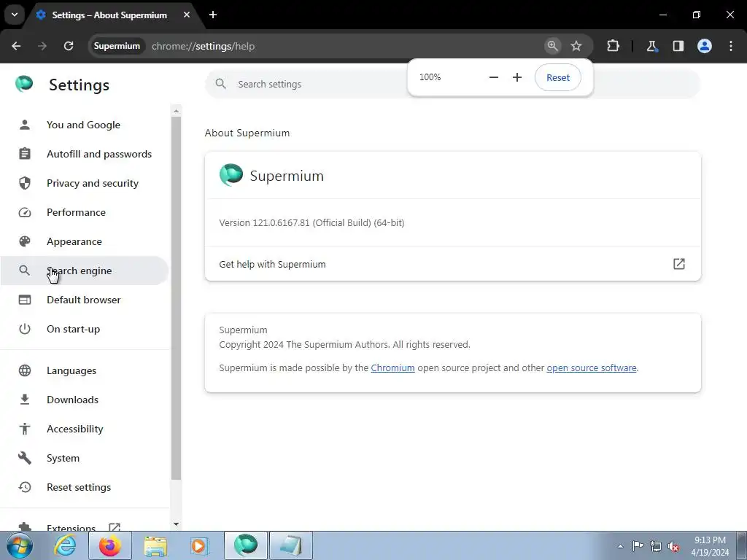Image resolution: width=747 pixels, height=560 pixels.
Task: Open Languages settings
Action: point(83,370)
